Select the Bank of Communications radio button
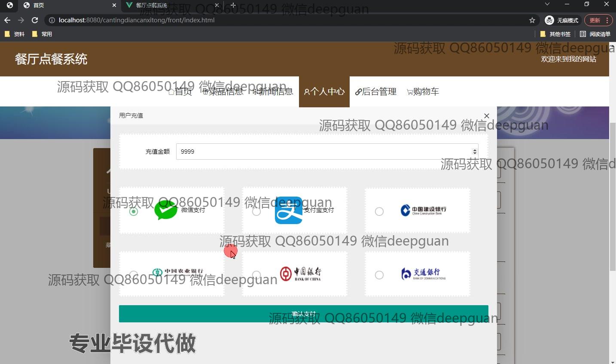Viewport: 616px width, 364px height. coord(379,275)
